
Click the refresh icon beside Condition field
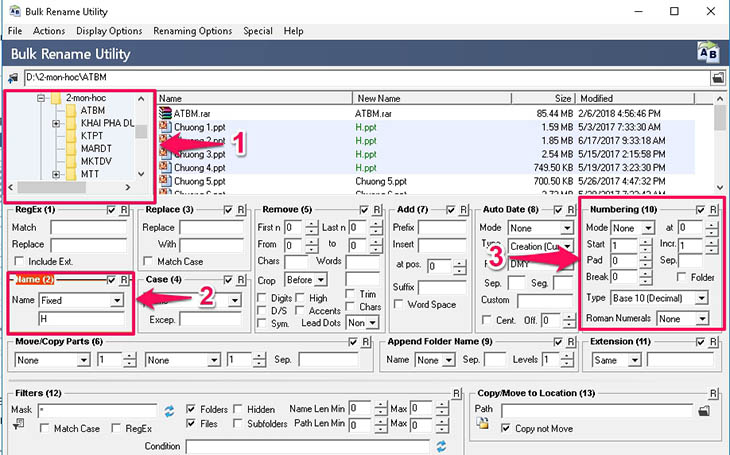click(x=441, y=446)
